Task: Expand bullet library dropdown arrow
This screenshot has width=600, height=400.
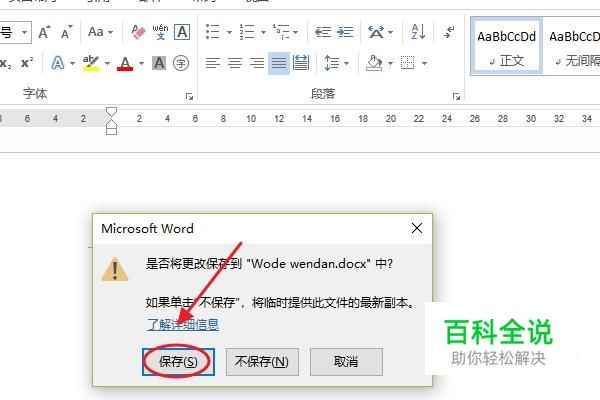Action: (x=229, y=32)
